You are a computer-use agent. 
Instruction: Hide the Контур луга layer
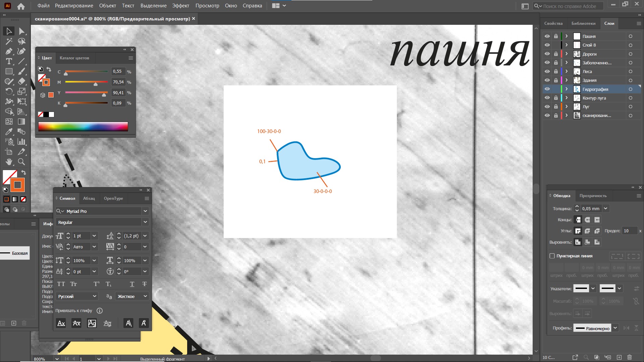(547, 98)
